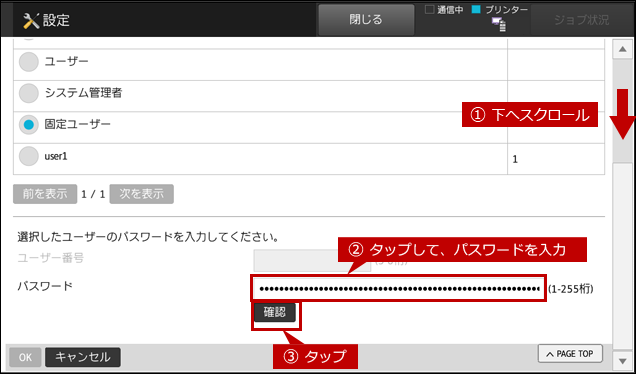Tap the OK button
This screenshot has width=636, height=374.
(x=25, y=357)
